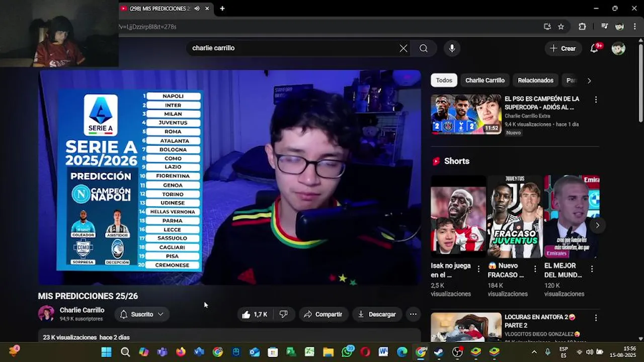The height and width of the screenshot is (362, 644).
Task: Open options for Isak no juega short
Action: pyautogui.click(x=478, y=269)
